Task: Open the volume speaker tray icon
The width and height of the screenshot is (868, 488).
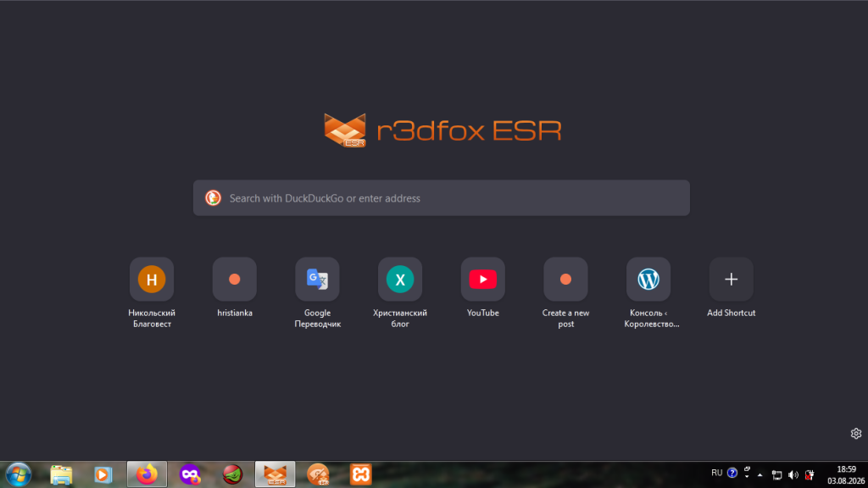Action: tap(793, 474)
